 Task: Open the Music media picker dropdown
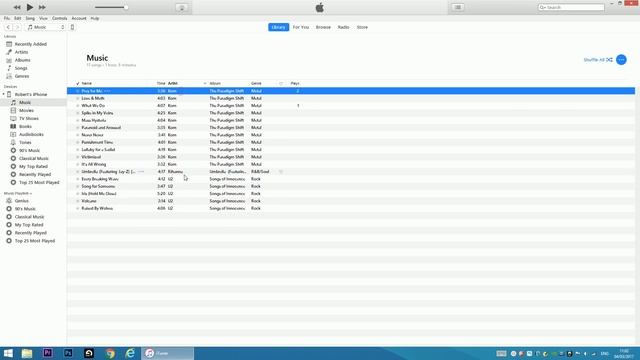click(46, 27)
